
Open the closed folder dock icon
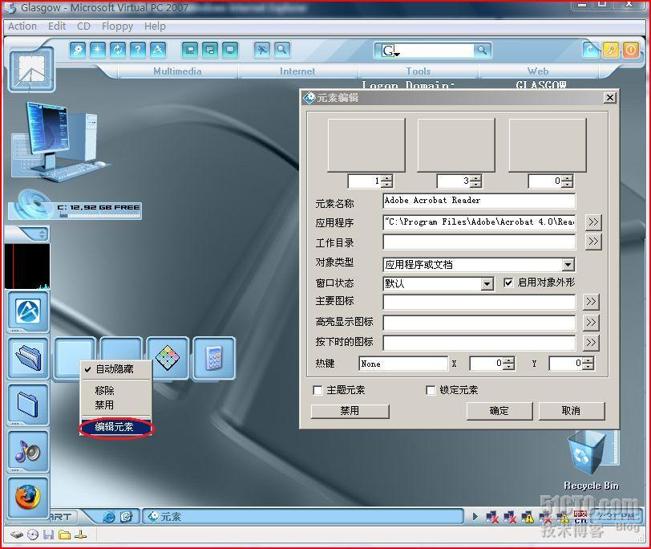[28, 405]
